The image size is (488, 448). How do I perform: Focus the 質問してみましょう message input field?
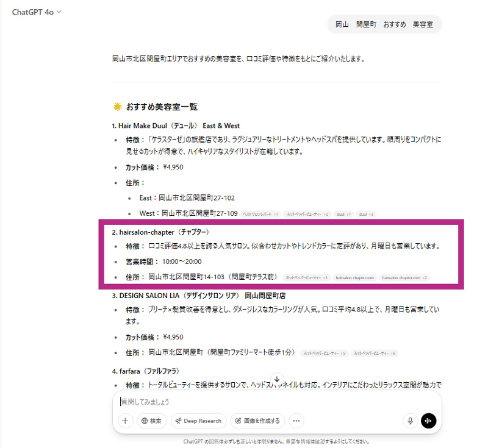(x=276, y=402)
